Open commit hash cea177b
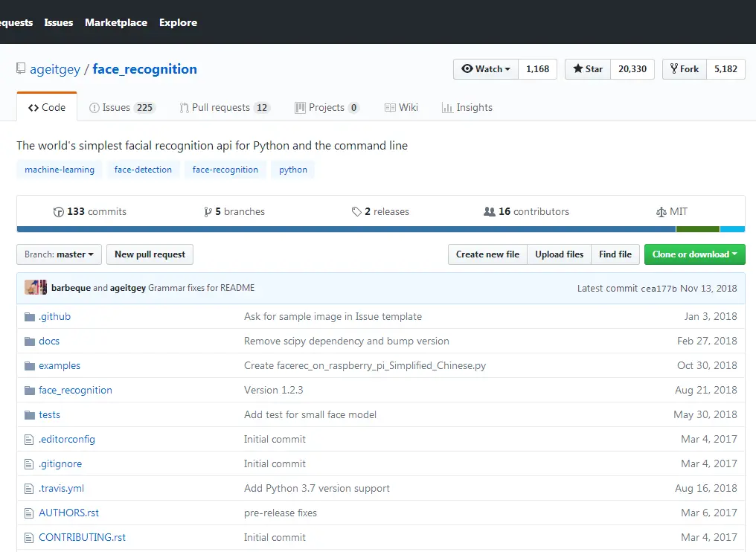756x552 pixels. pos(659,289)
